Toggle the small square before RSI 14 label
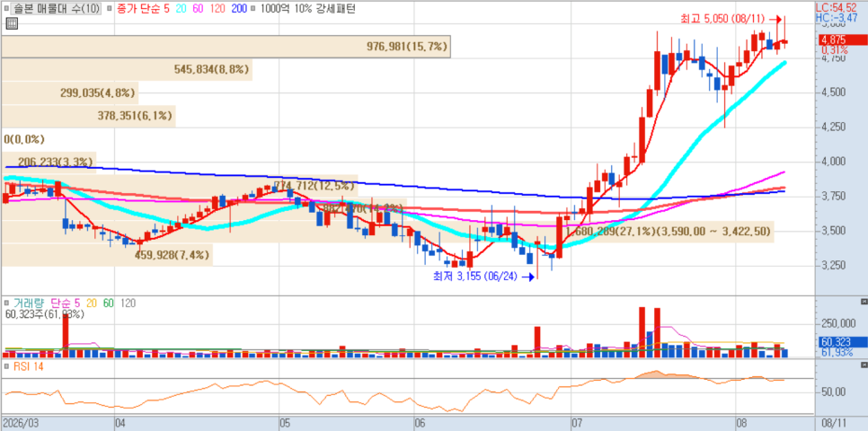The image size is (868, 431). [x=6, y=366]
